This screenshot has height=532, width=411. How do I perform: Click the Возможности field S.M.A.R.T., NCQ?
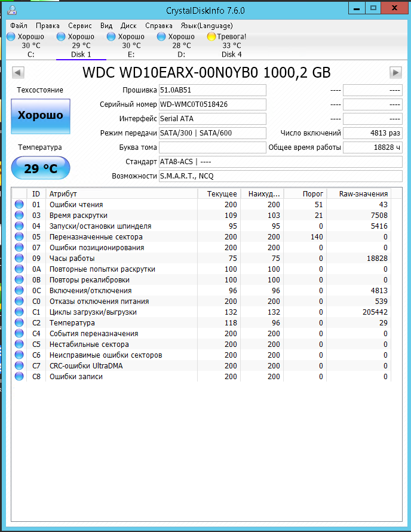click(x=281, y=176)
